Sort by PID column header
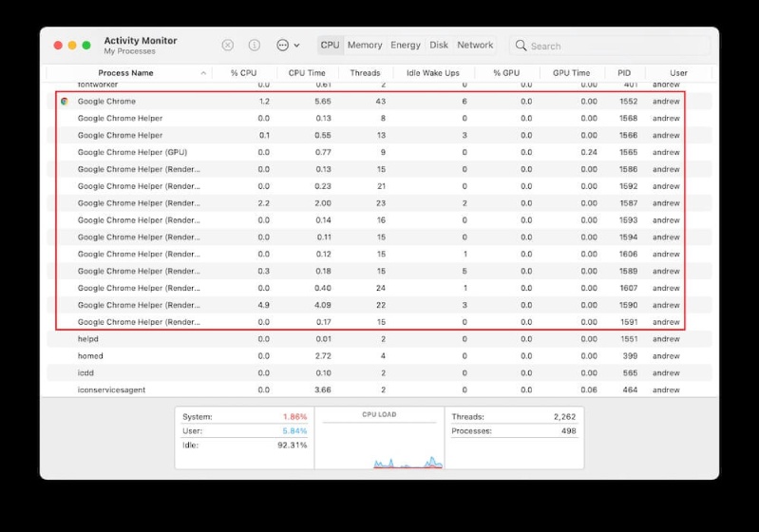Viewport: 759px width, 532px height. click(x=624, y=73)
